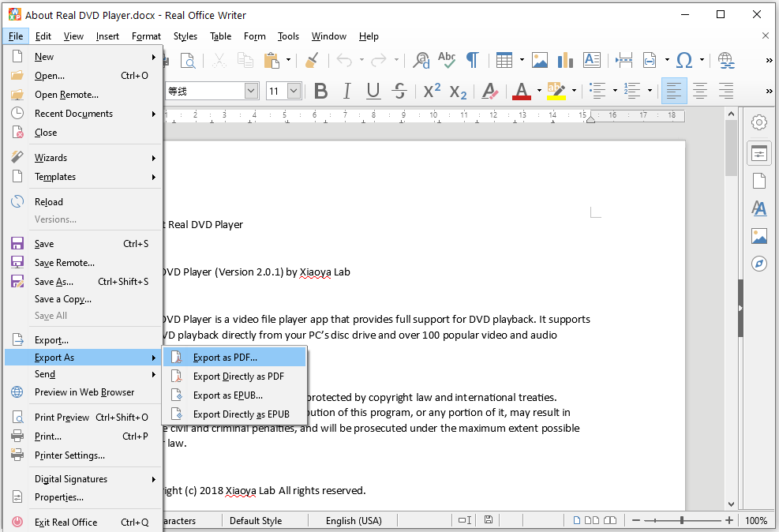Click the Insert Image toolbar icon
This screenshot has width=779, height=532.
[x=540, y=60]
